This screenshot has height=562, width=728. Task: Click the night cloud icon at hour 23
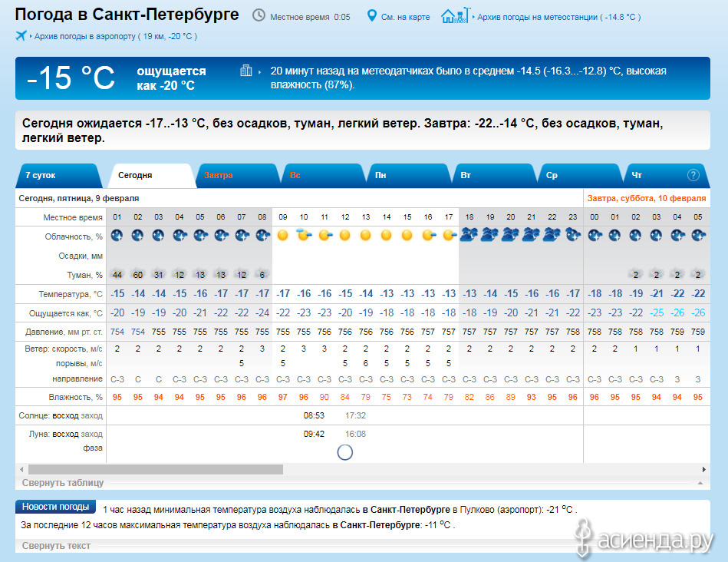click(x=573, y=235)
